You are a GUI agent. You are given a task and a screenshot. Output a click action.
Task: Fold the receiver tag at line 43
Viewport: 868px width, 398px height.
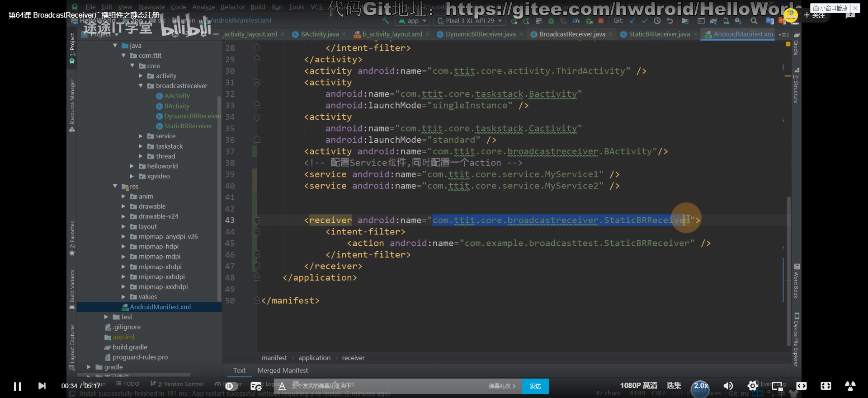257,220
